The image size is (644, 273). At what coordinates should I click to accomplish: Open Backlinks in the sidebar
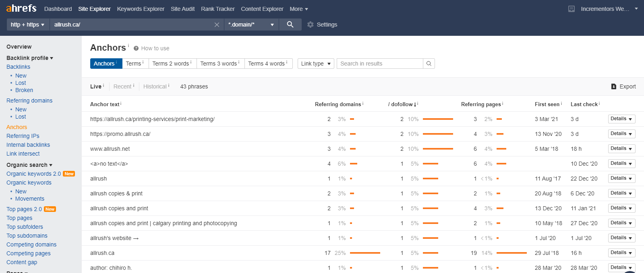[x=18, y=67]
